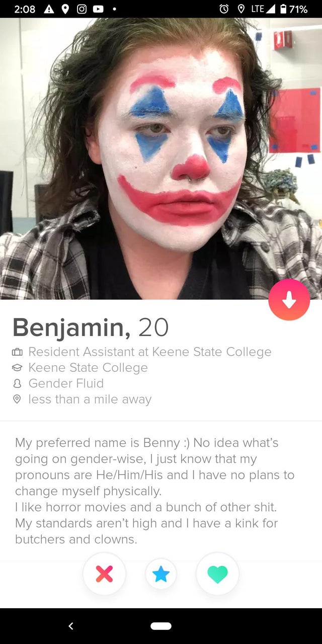
Task: Tap the Android back arrow
Action: (x=71, y=626)
